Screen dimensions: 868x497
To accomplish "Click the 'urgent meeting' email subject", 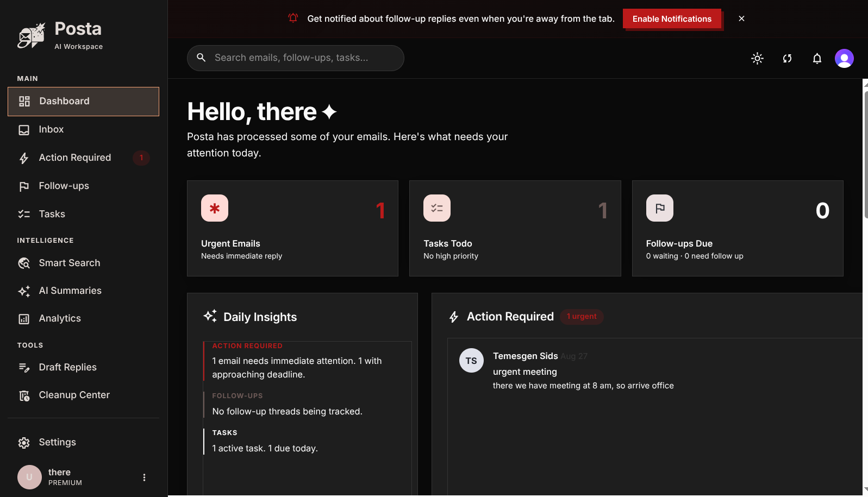I will pos(524,372).
